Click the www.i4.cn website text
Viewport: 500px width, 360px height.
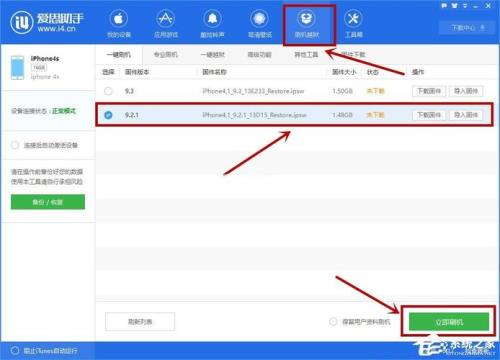coord(56,29)
